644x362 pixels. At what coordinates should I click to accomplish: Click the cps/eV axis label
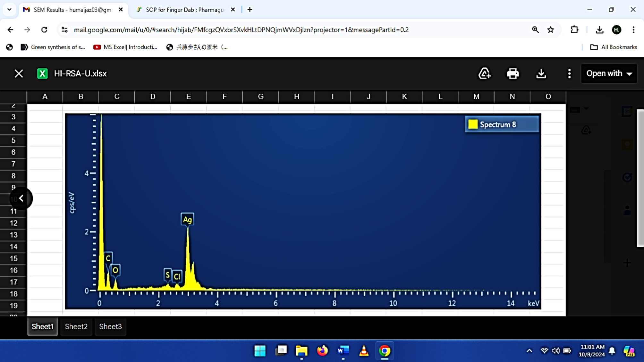[x=72, y=203]
